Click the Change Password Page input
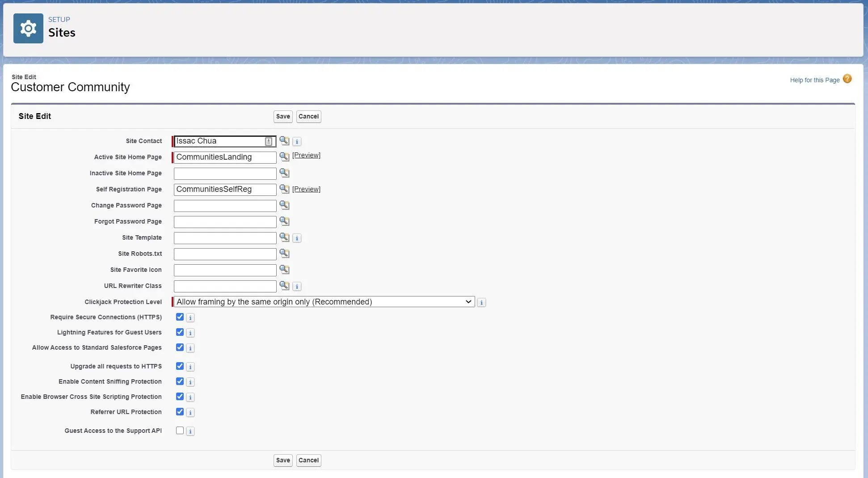The height and width of the screenshot is (478, 868). [225, 206]
